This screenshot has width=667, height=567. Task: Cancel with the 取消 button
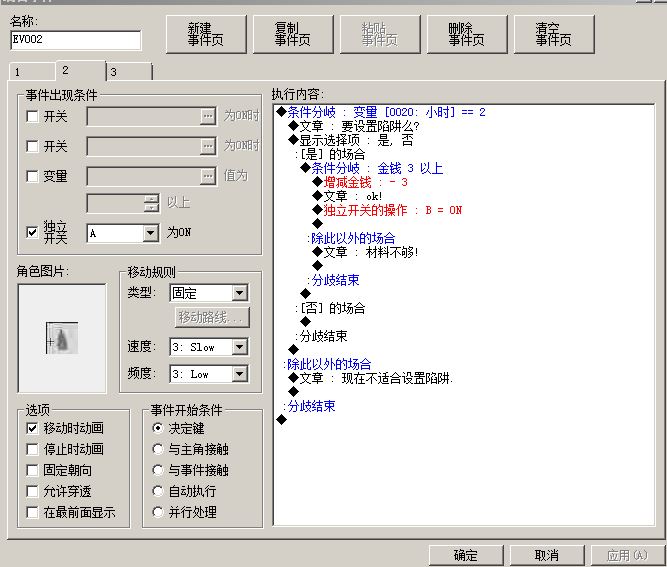[547, 555]
